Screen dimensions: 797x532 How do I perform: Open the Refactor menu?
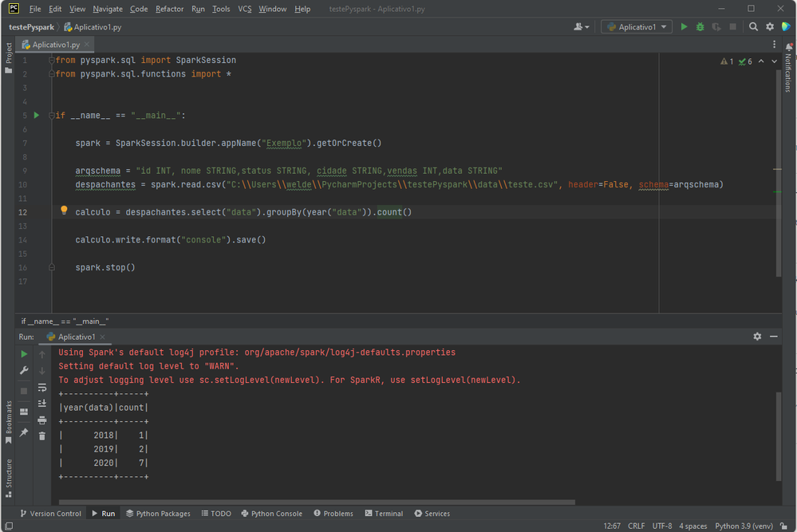point(169,9)
